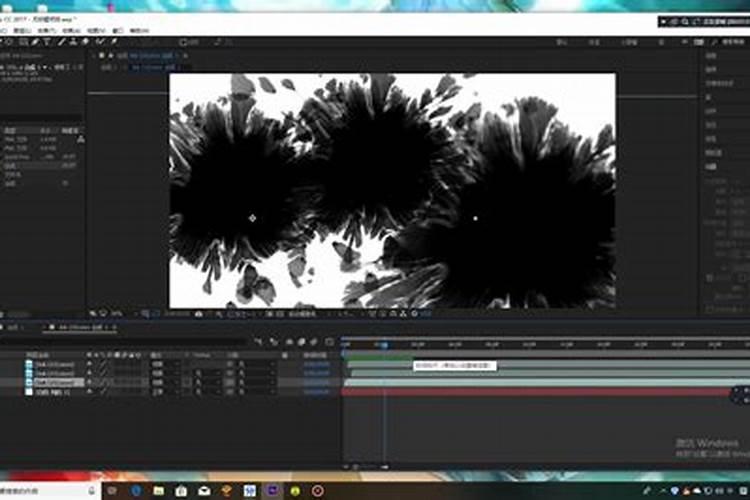This screenshot has height=500, width=750.
Task: Open the Mail app from the taskbar
Action: click(x=204, y=490)
